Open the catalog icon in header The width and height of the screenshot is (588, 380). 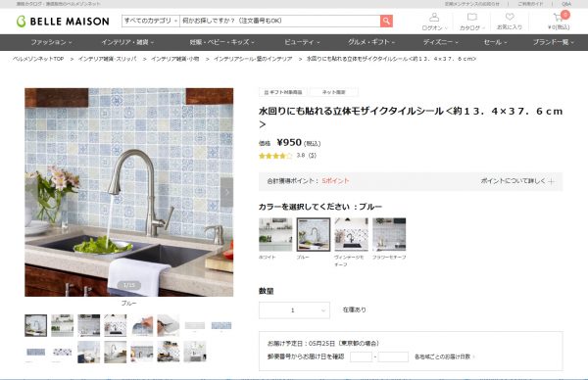click(472, 18)
